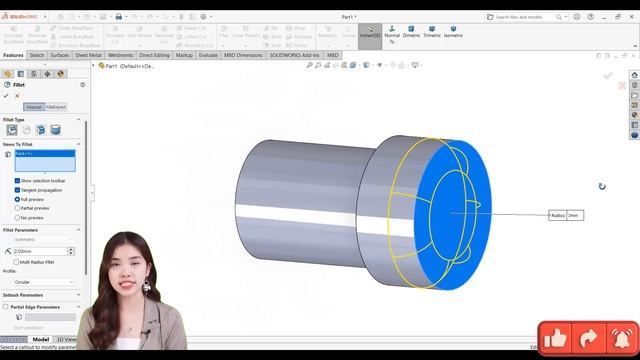Open Section View in the view toolbar
Screen dimensions: 640x360
[x=344, y=65]
